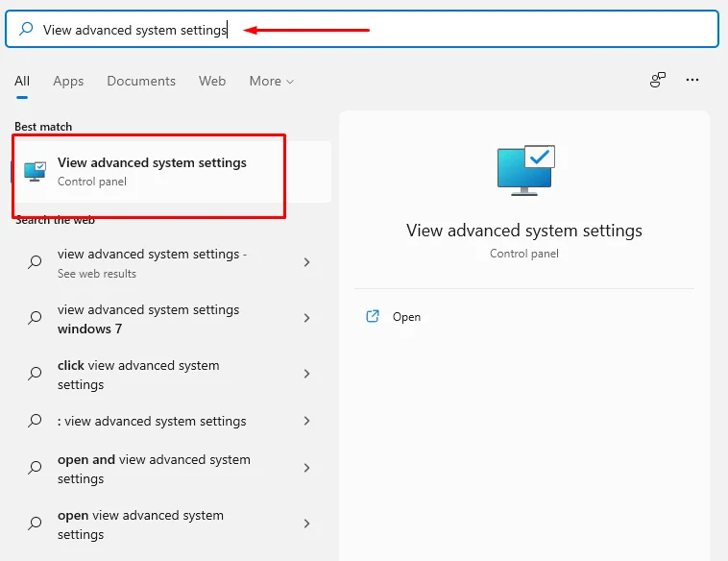Expand arrow for 'open view advanced' suggestion
728x561 pixels.
(x=306, y=524)
